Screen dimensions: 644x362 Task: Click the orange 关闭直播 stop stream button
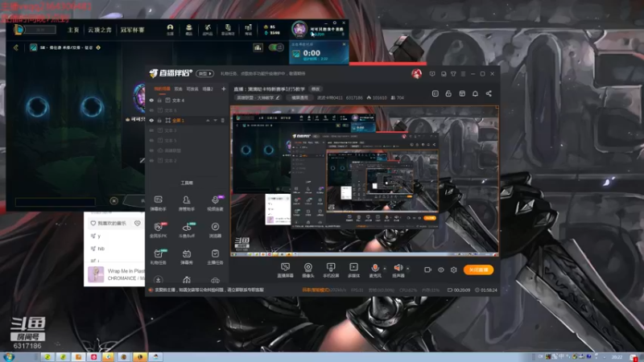(x=478, y=269)
